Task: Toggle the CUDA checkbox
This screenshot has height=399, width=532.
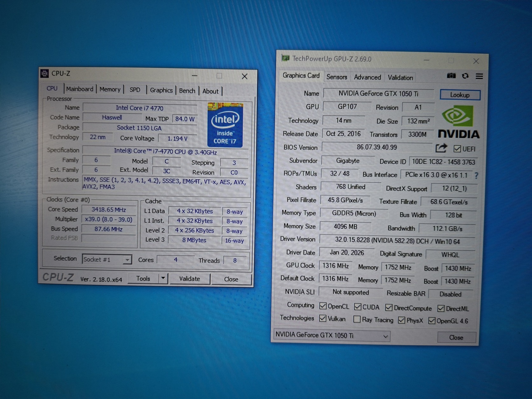Action: [358, 306]
